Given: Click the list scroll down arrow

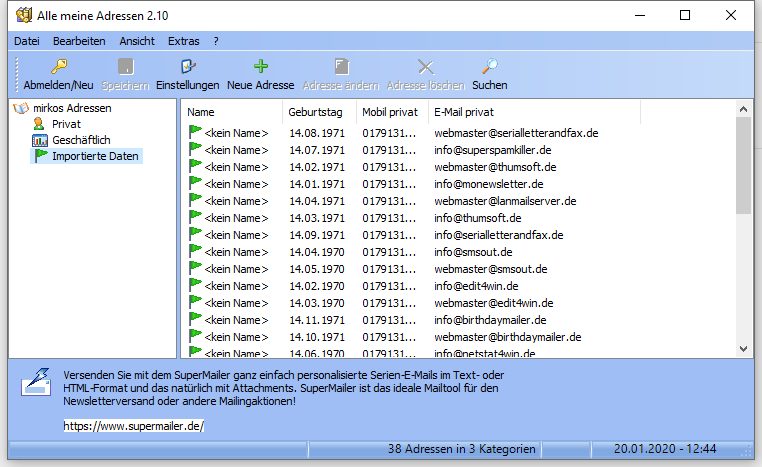Looking at the screenshot, I should pos(743,348).
